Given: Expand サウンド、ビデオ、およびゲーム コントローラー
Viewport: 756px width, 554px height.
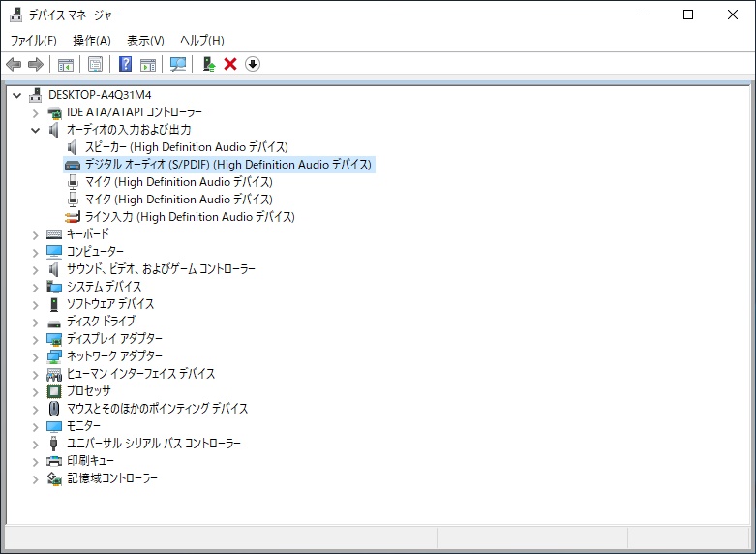Looking at the screenshot, I should click(x=35, y=270).
